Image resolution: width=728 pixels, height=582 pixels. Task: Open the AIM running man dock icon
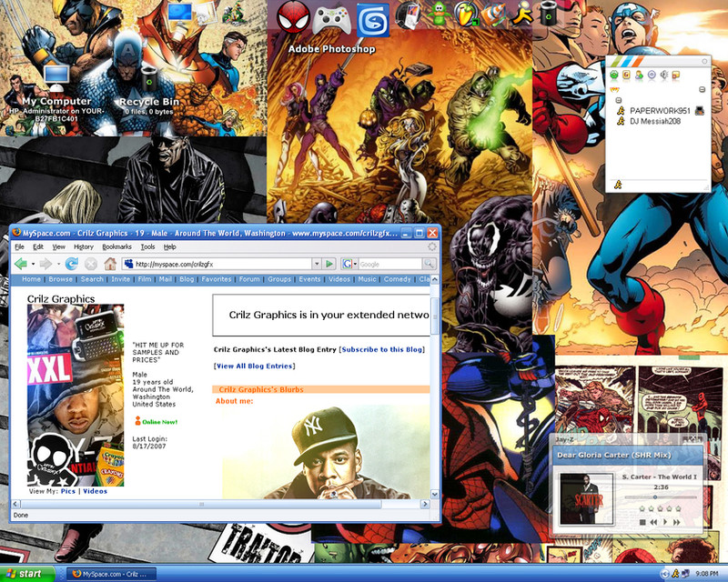[521, 14]
